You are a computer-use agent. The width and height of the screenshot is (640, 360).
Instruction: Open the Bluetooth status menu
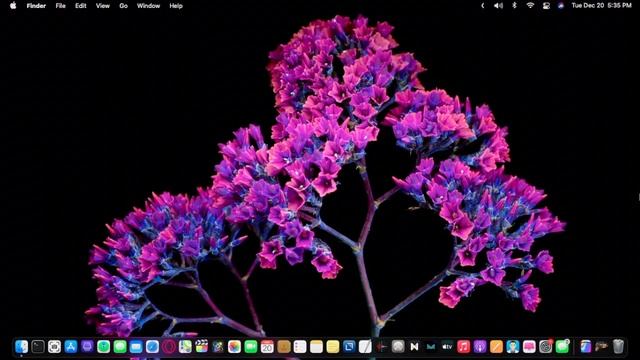[514, 6]
